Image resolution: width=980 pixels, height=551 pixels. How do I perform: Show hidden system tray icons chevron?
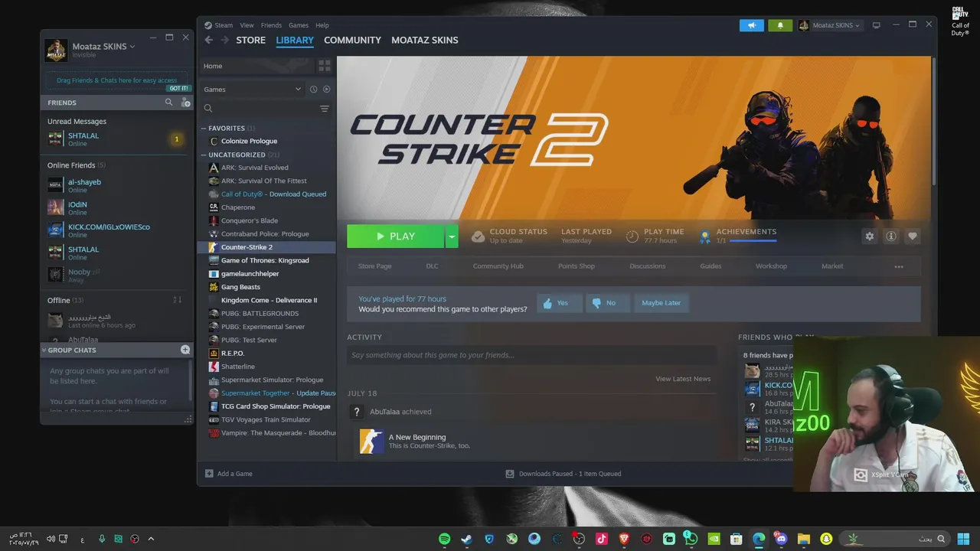(x=151, y=539)
